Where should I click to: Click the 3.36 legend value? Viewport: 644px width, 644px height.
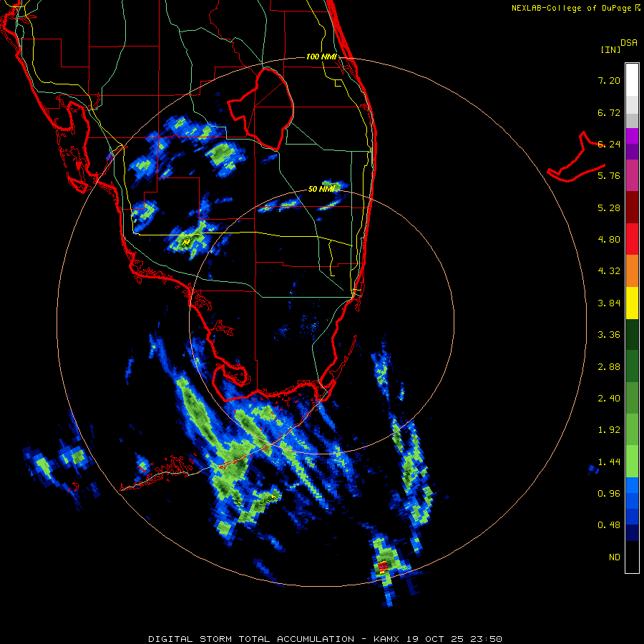pyautogui.click(x=609, y=335)
